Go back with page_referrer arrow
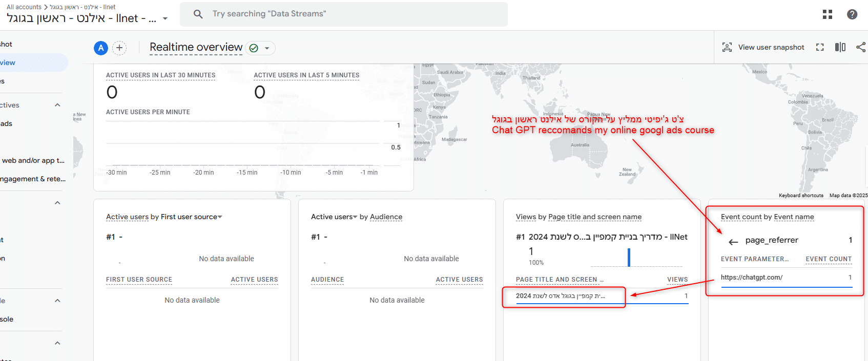Viewport: 868px width, 361px height. 733,242
